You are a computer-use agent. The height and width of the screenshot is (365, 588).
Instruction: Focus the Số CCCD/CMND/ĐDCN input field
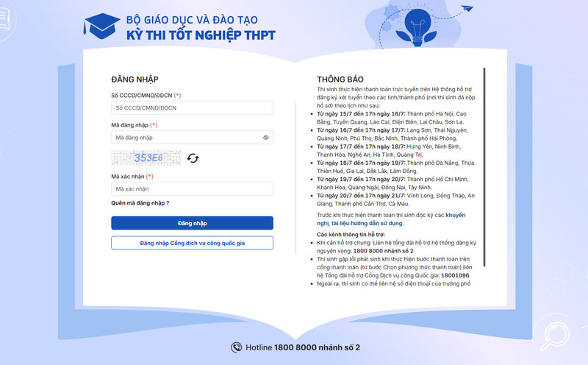point(192,107)
